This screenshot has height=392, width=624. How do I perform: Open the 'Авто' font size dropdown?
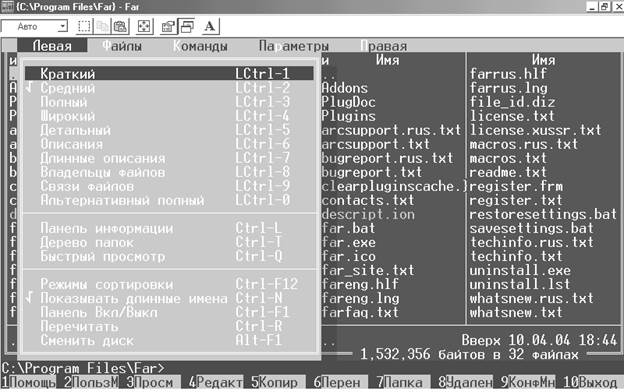coord(62,27)
